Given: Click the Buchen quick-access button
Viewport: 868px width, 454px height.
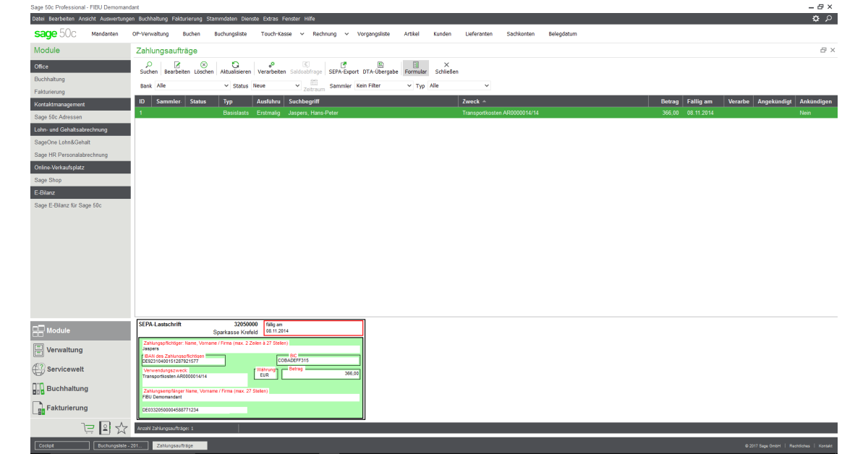Looking at the screenshot, I should [x=192, y=34].
